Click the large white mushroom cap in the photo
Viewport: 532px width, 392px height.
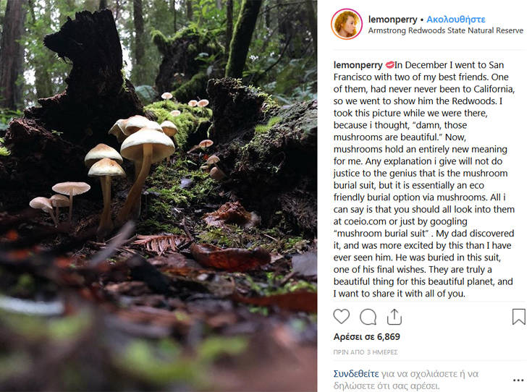pyautogui.click(x=147, y=143)
